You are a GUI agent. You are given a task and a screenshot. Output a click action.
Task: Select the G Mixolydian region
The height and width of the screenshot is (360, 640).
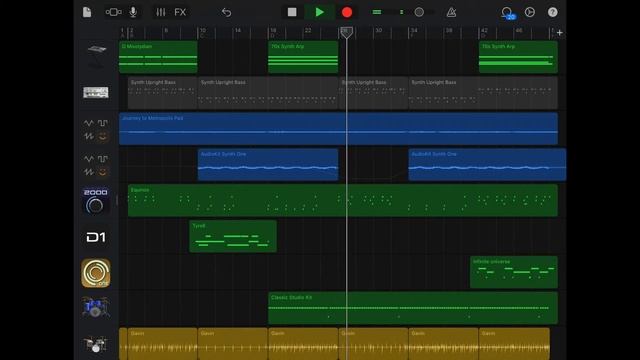(x=158, y=57)
